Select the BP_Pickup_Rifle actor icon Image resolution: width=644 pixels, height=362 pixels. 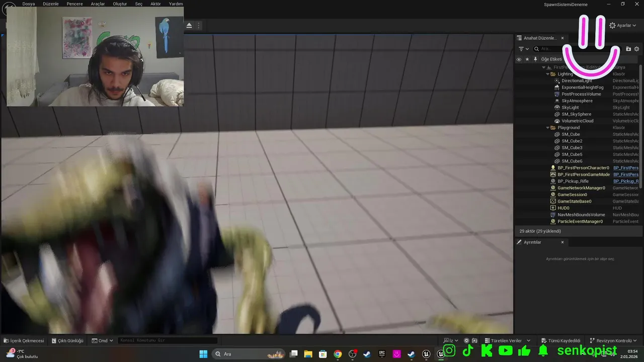click(x=553, y=181)
